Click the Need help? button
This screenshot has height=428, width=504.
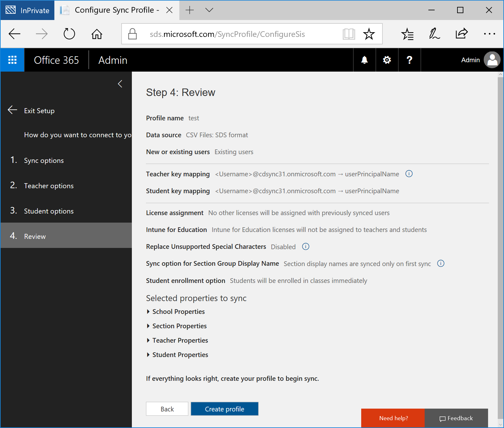coord(393,418)
